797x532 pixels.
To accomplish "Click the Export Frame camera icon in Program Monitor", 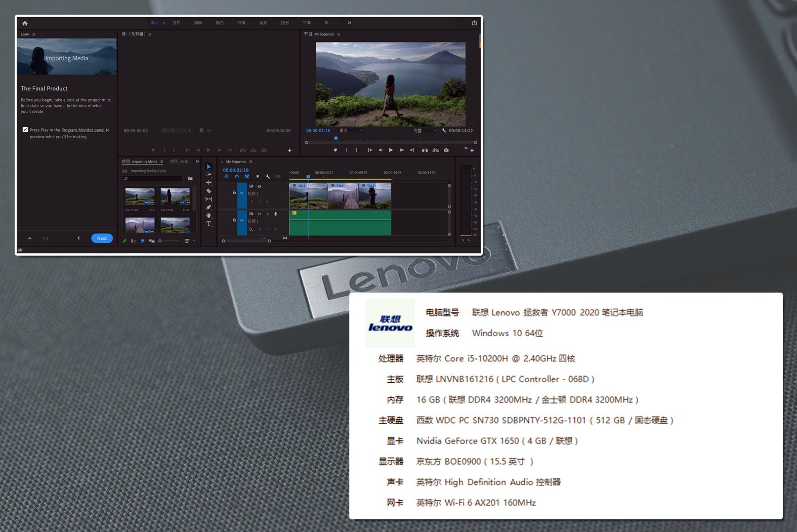I will point(446,150).
